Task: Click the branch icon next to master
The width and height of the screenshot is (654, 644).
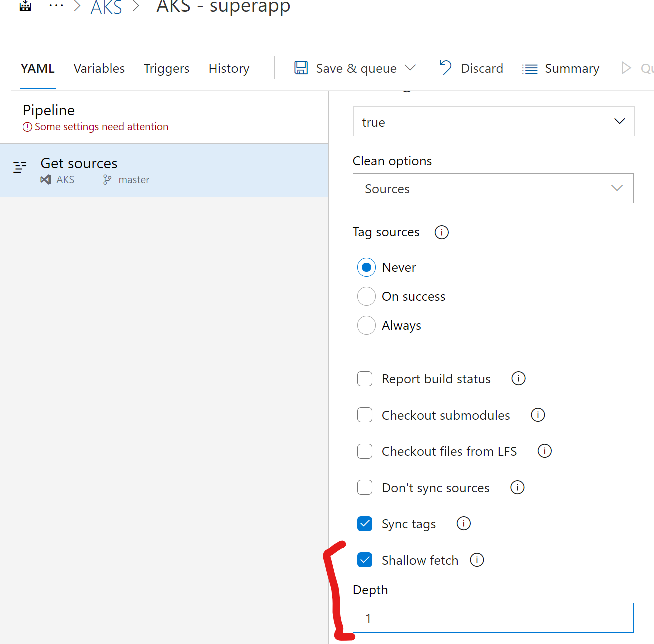Action: tap(107, 179)
